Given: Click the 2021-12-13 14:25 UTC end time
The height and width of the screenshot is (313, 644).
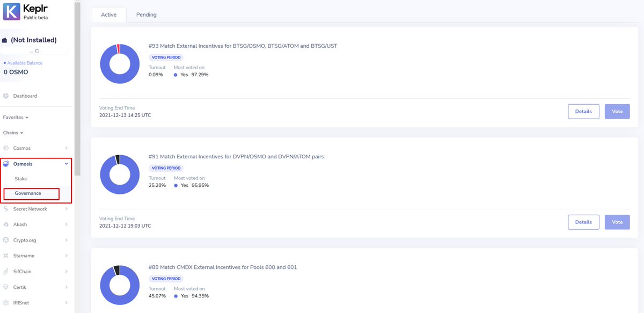Looking at the screenshot, I should pos(125,115).
